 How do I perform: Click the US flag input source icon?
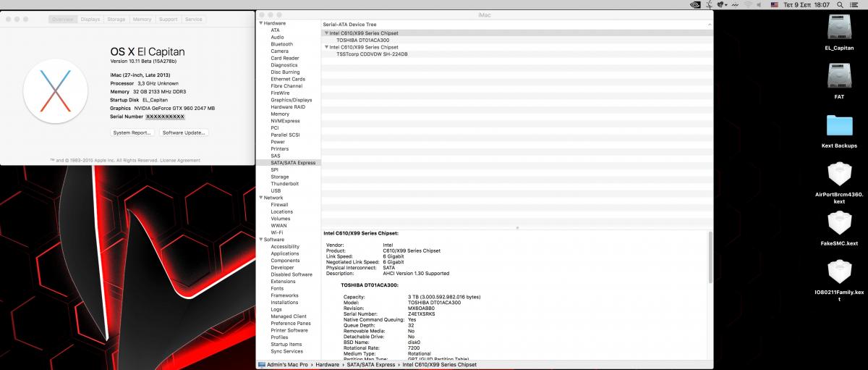(774, 4)
